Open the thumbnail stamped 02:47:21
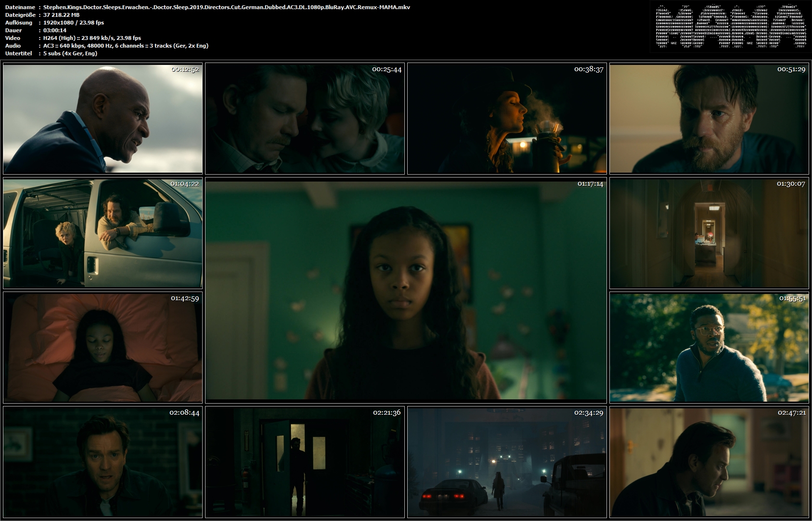The height and width of the screenshot is (521, 812). click(709, 462)
